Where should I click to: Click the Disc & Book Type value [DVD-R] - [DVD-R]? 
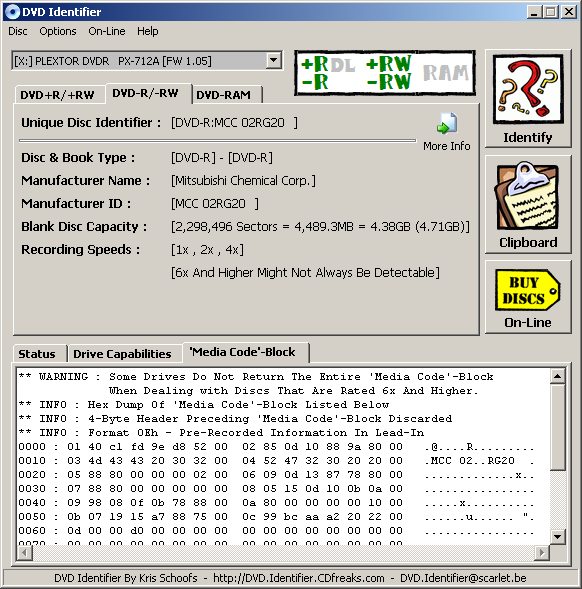(222, 158)
